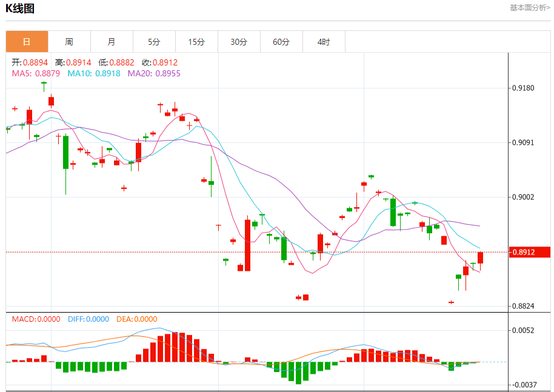Open the 月 monthly chart tab

[112, 42]
